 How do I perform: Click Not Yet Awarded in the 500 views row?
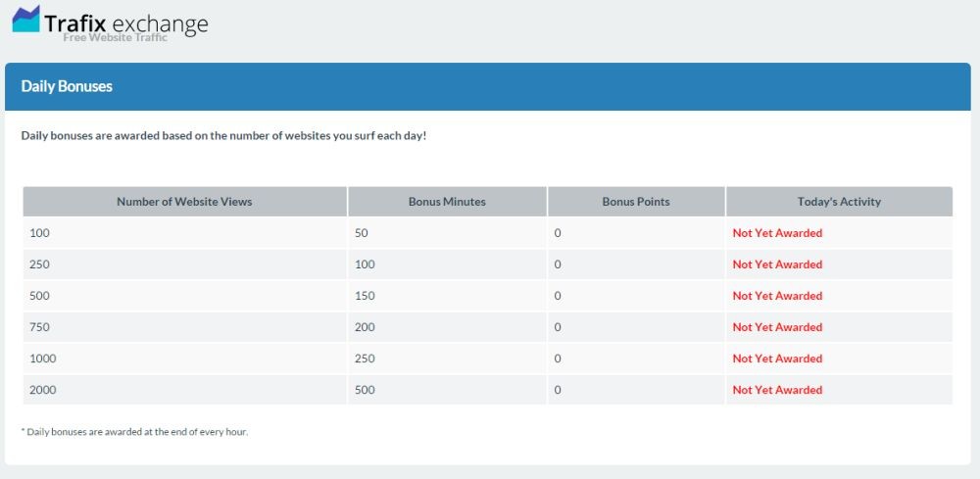tap(777, 296)
